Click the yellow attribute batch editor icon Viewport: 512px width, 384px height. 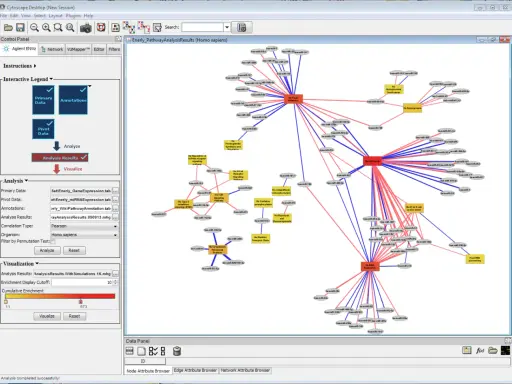pos(467,350)
